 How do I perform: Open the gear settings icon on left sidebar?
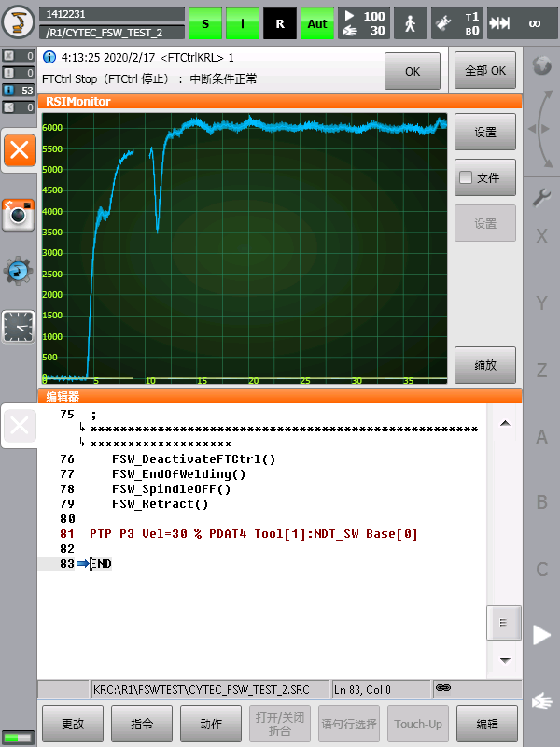click(x=19, y=270)
